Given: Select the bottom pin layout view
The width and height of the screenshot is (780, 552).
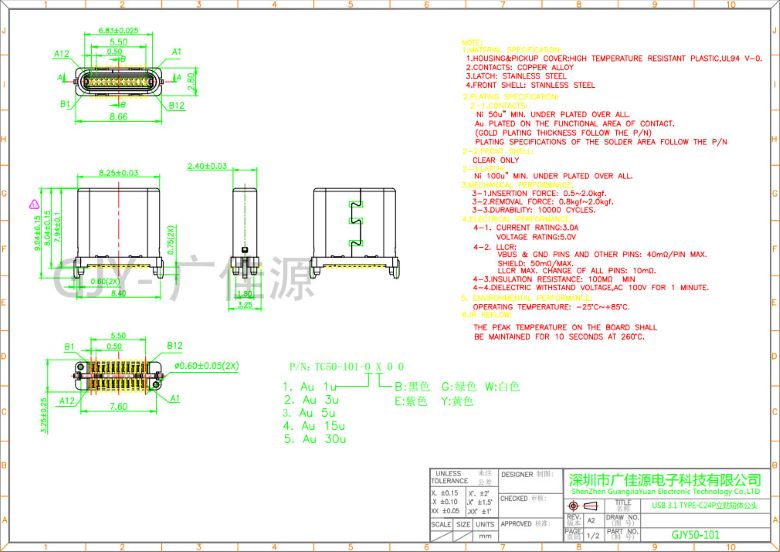Looking at the screenshot, I should point(118,375).
